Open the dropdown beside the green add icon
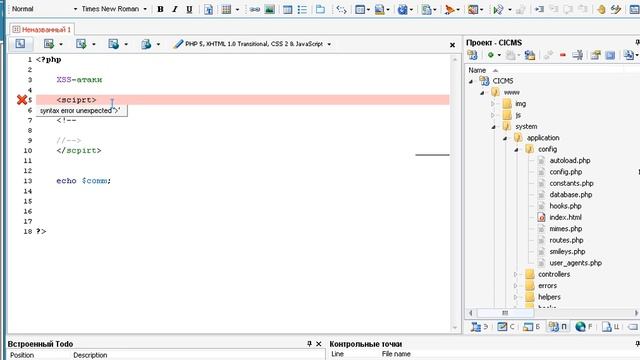 (499, 55)
